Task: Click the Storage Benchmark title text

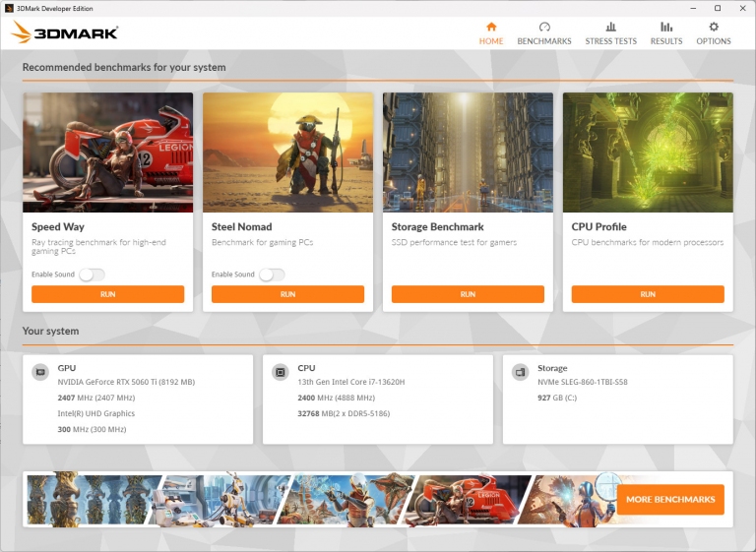Action: (437, 226)
